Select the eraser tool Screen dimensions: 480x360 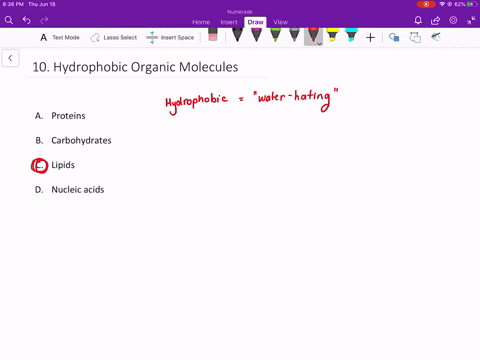click(213, 35)
